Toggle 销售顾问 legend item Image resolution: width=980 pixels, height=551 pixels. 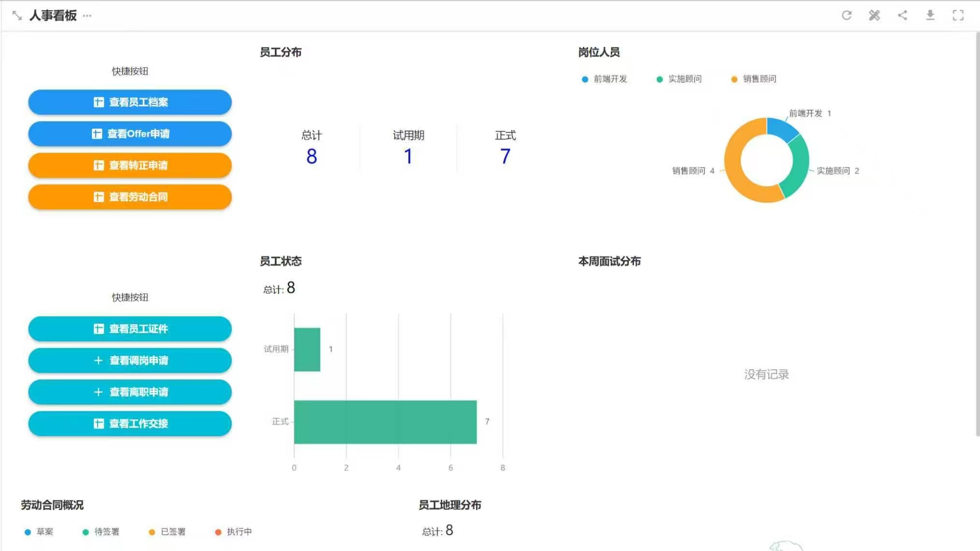[x=754, y=79]
